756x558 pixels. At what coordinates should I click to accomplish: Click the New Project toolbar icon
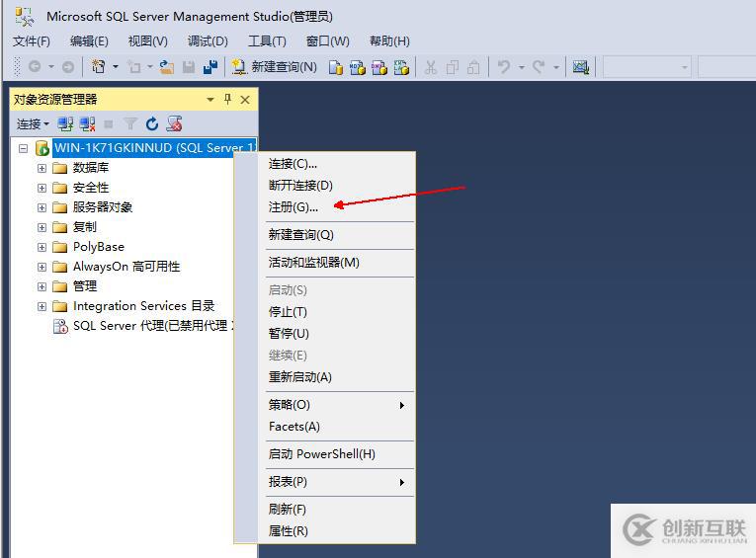[99, 66]
